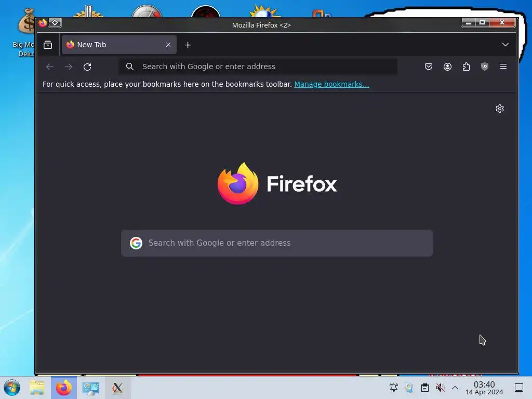Open the Start menu orb
This screenshot has width=532, height=399.
point(12,388)
